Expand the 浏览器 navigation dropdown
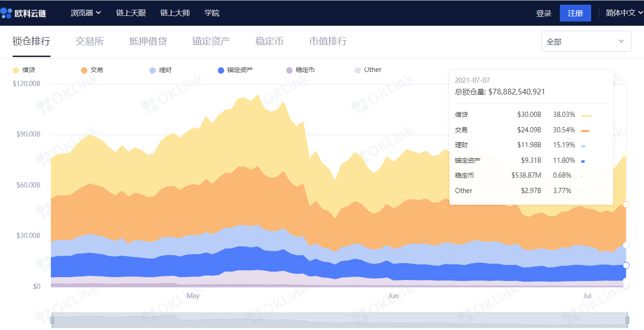 click(86, 13)
